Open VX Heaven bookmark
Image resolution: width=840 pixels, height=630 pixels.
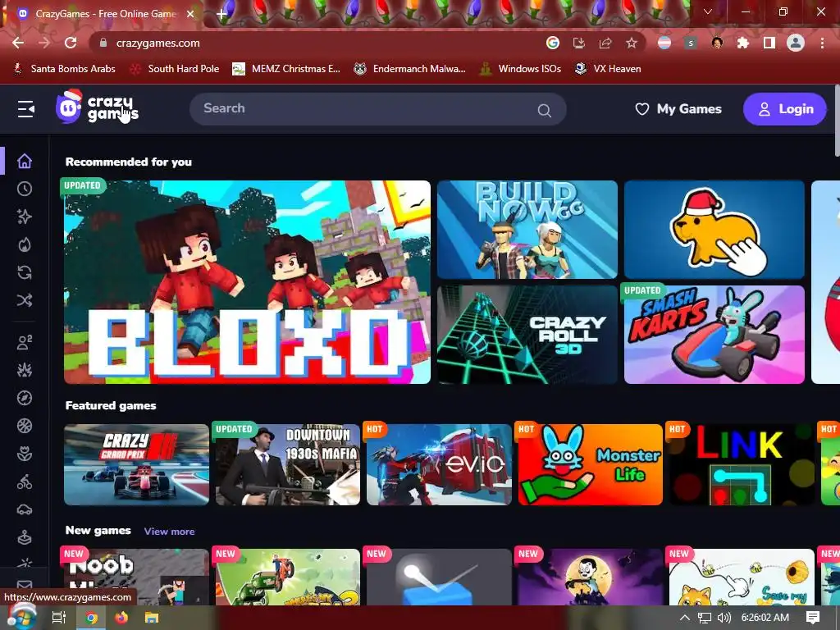point(608,69)
